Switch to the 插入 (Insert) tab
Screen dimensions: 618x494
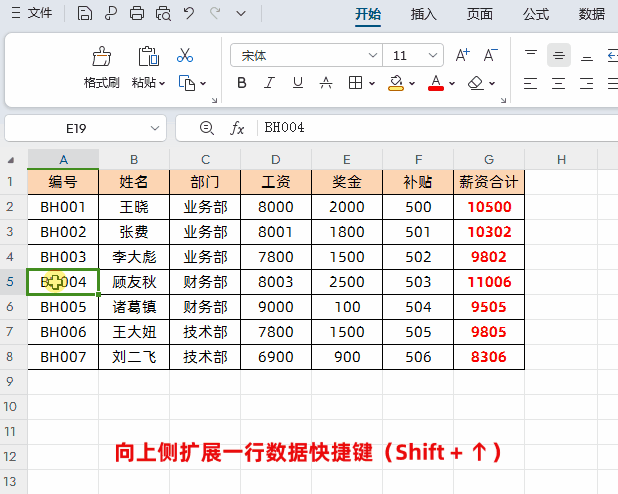(x=424, y=14)
